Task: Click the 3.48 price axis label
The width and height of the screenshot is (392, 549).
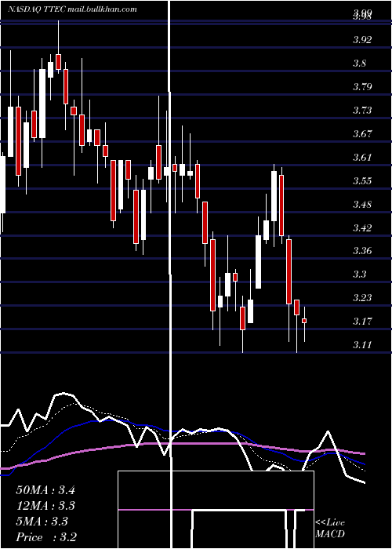Action: (x=362, y=204)
